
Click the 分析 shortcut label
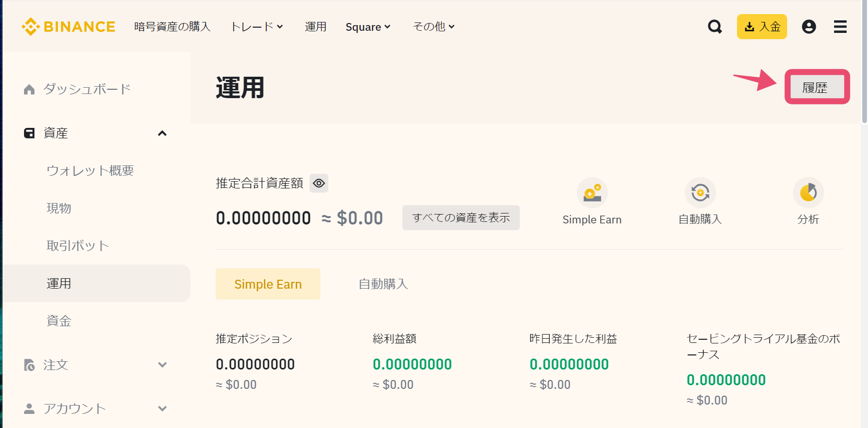click(808, 220)
